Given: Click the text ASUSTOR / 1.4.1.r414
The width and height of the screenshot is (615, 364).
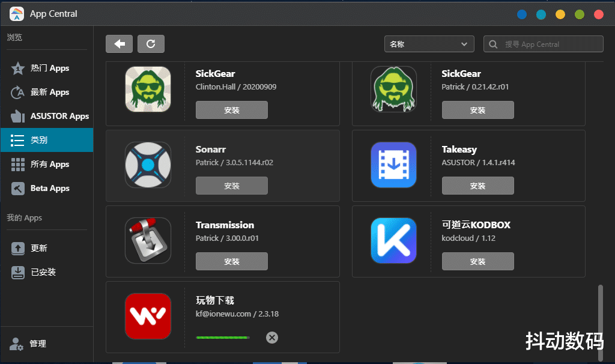Looking at the screenshot, I should click(478, 162).
